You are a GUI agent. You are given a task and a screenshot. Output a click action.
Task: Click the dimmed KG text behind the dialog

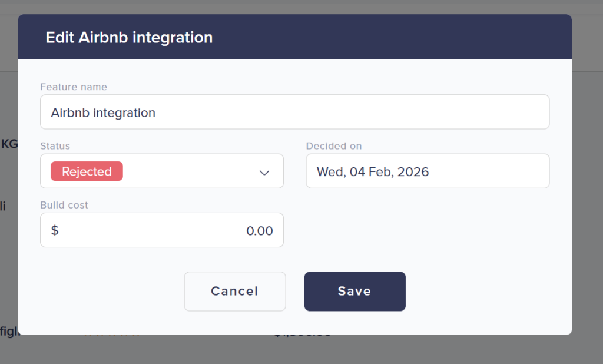(x=9, y=144)
